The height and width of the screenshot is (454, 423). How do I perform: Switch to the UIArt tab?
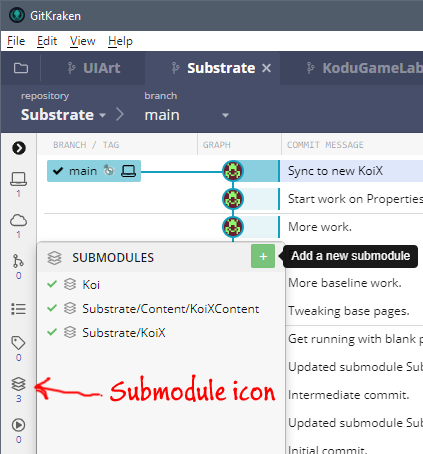(x=94, y=68)
